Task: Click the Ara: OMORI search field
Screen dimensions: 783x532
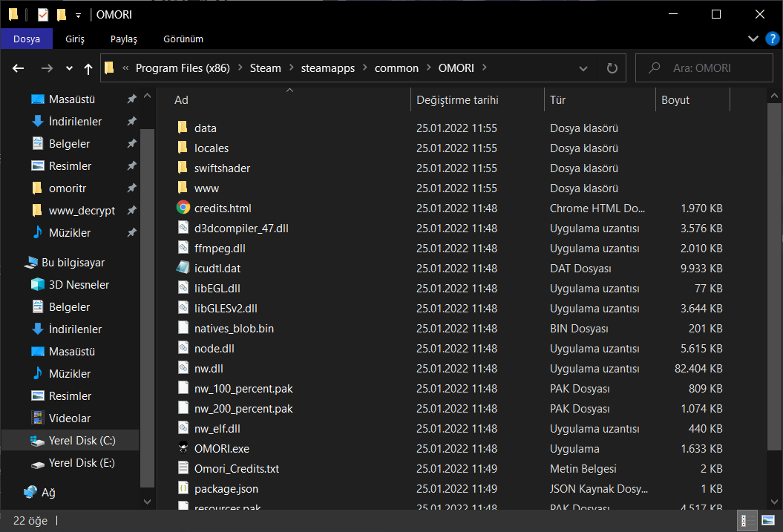Action: coord(704,68)
